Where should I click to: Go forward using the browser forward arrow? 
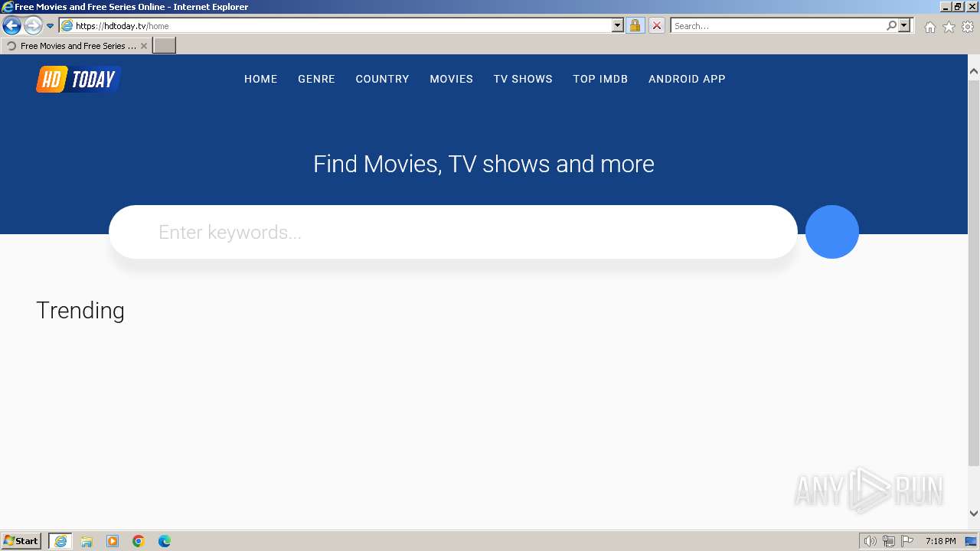32,25
